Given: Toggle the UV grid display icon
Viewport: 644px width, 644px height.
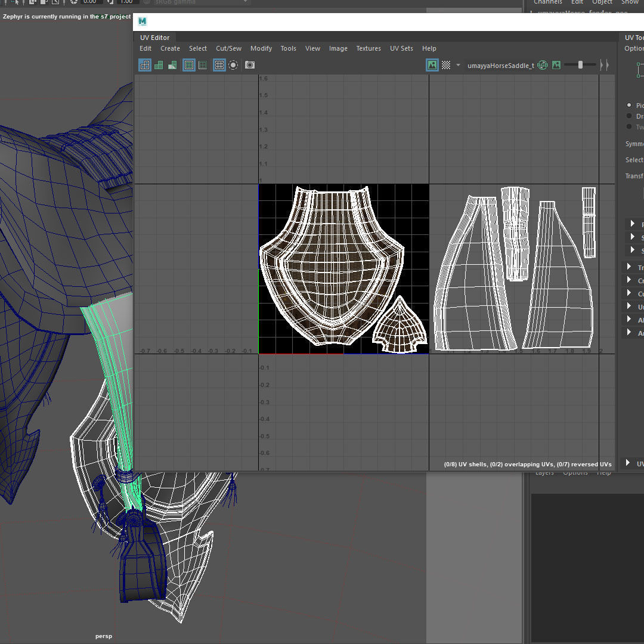Looking at the screenshot, I should click(x=219, y=65).
